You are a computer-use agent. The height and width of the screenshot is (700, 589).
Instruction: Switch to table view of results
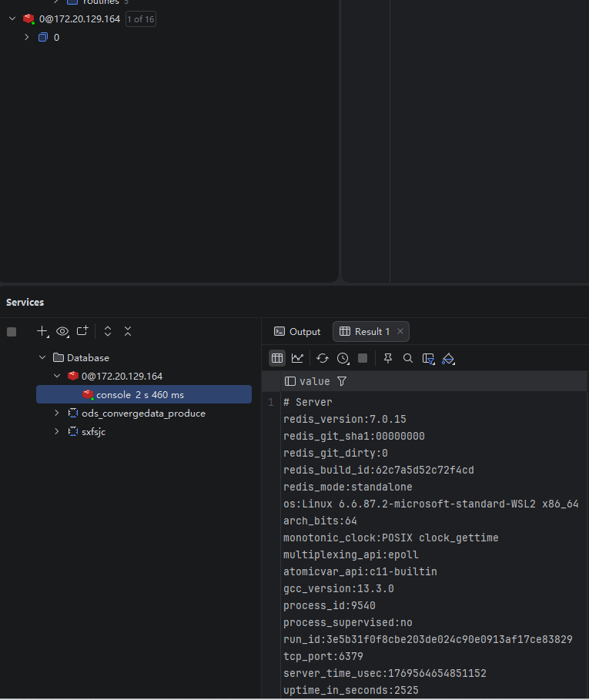click(x=277, y=358)
